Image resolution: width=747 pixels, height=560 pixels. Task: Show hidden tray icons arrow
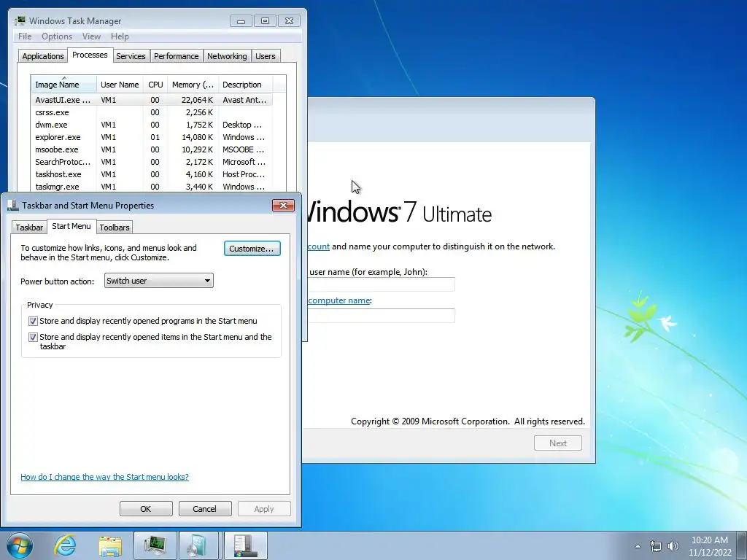638,546
